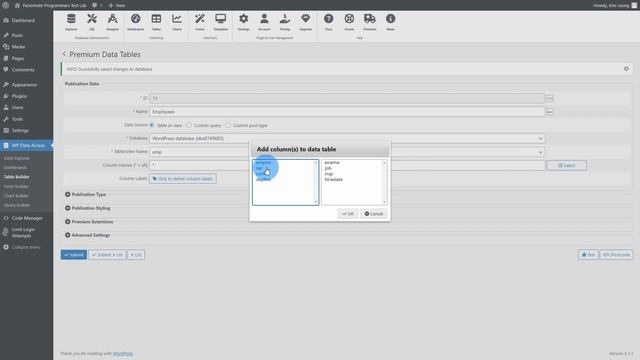Screen dimensions: 640x360
Task: Open the WordPress link in the footer
Action: coord(123,353)
